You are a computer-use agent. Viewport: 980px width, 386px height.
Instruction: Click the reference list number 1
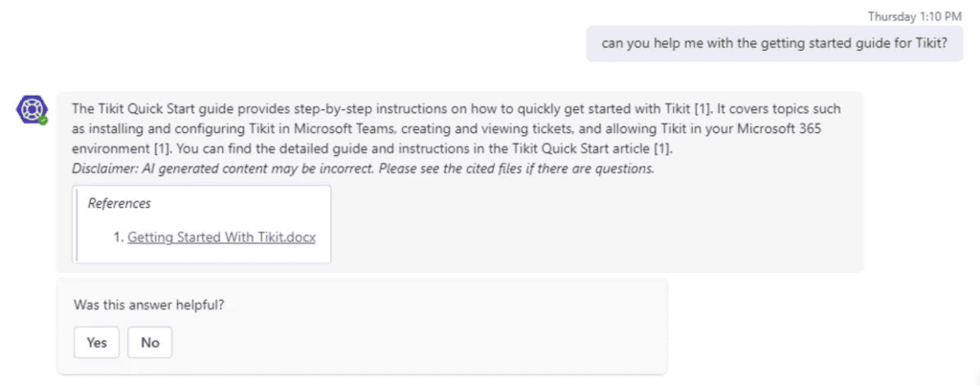[119, 238]
